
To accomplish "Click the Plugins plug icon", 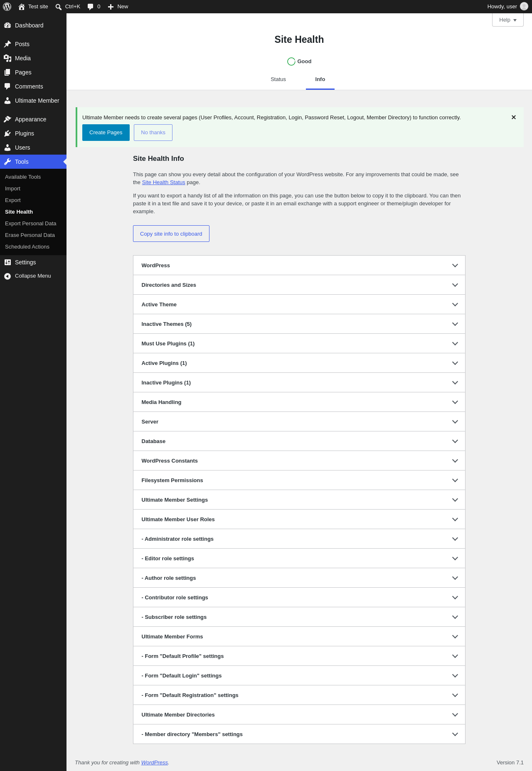I will [x=7, y=133].
